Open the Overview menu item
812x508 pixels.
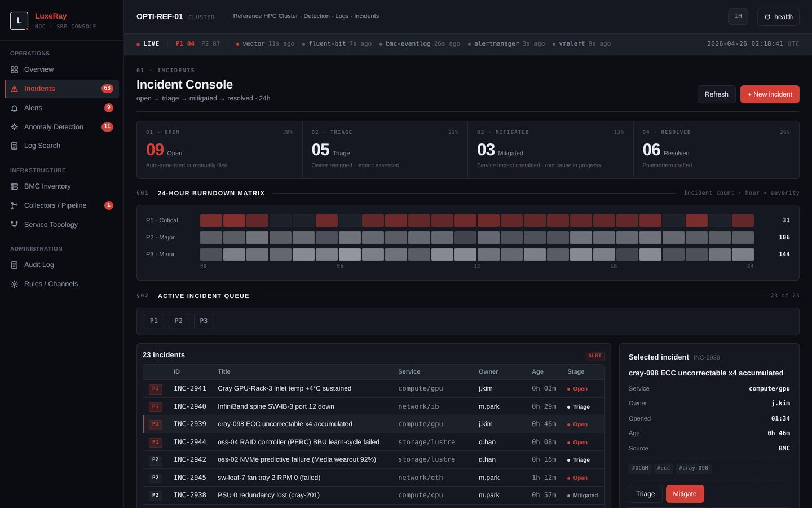point(62,69)
